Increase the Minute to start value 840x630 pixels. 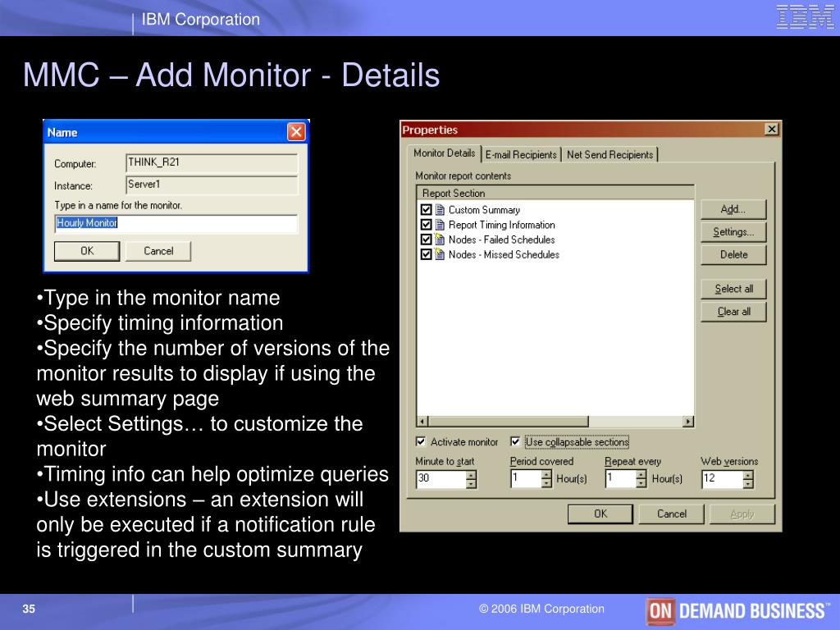coord(471,475)
